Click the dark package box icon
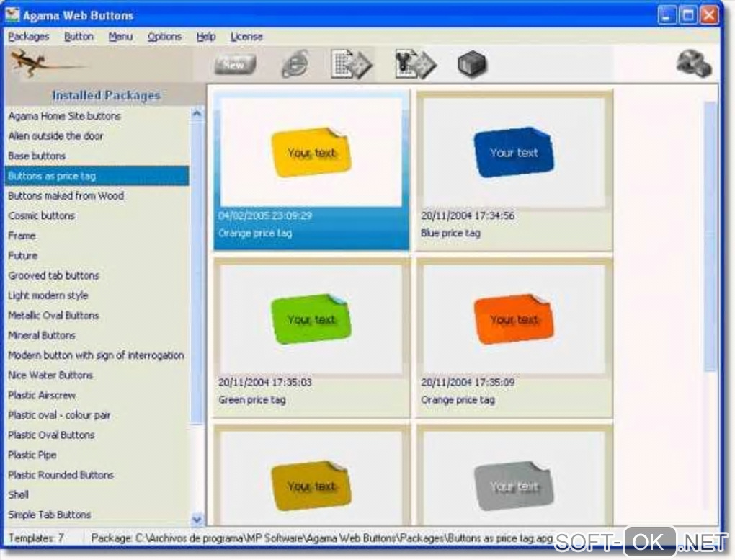The image size is (735, 560). coord(473,64)
